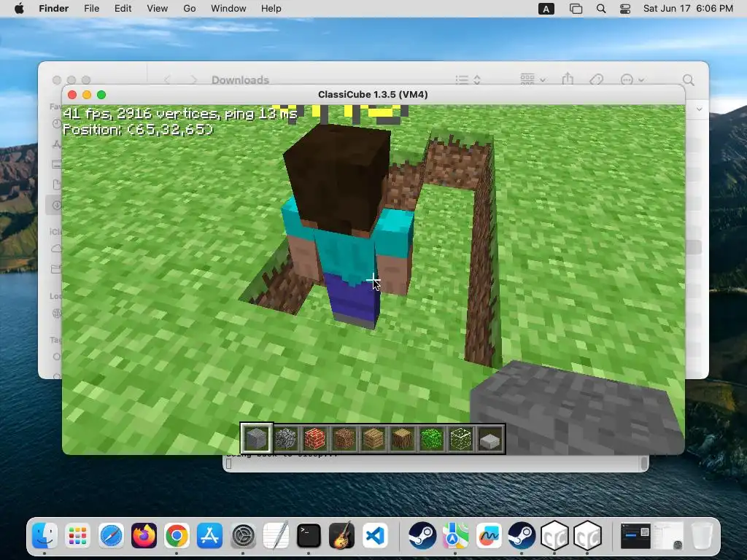Open Control Center in the menu bar
Viewport: 747px width, 560px height.
point(625,9)
